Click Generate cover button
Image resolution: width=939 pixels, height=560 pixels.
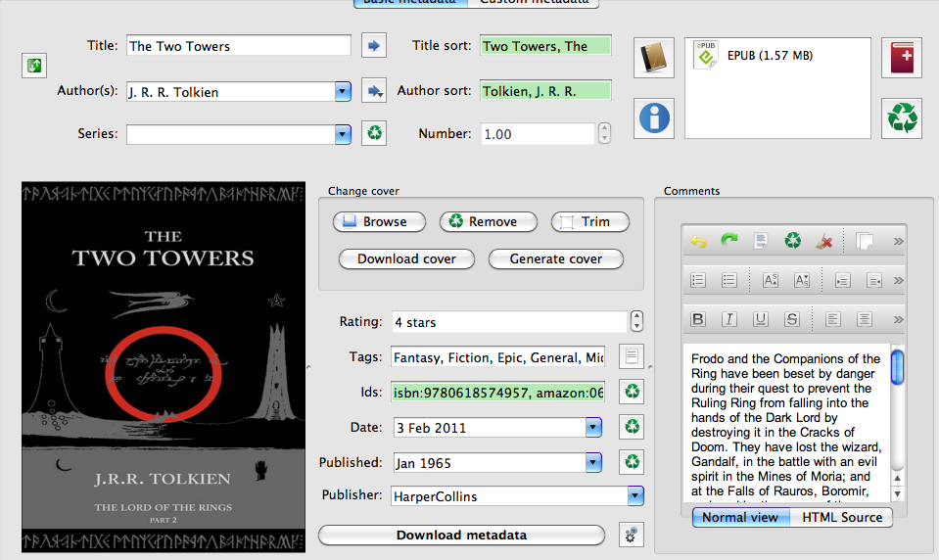[x=556, y=258]
